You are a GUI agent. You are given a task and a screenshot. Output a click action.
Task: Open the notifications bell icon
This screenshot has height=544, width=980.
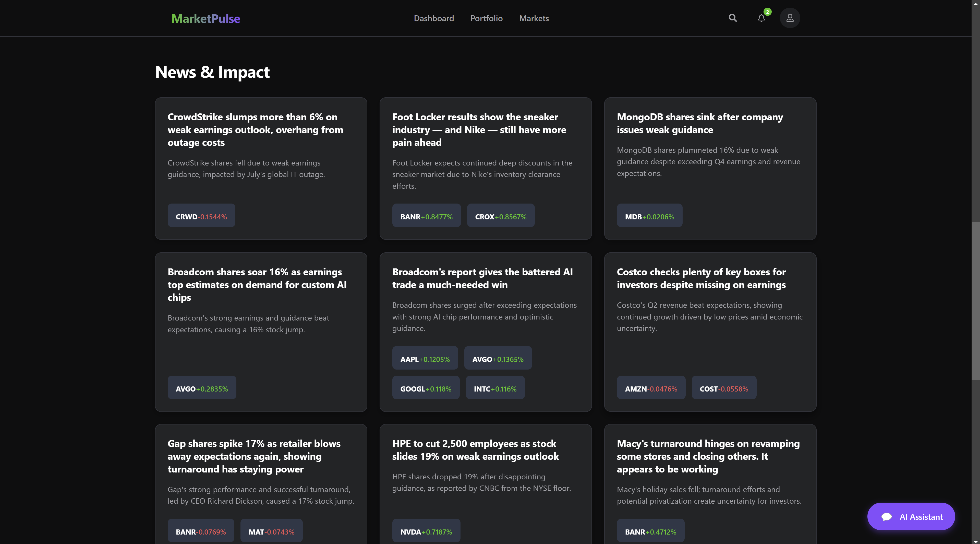tap(761, 18)
